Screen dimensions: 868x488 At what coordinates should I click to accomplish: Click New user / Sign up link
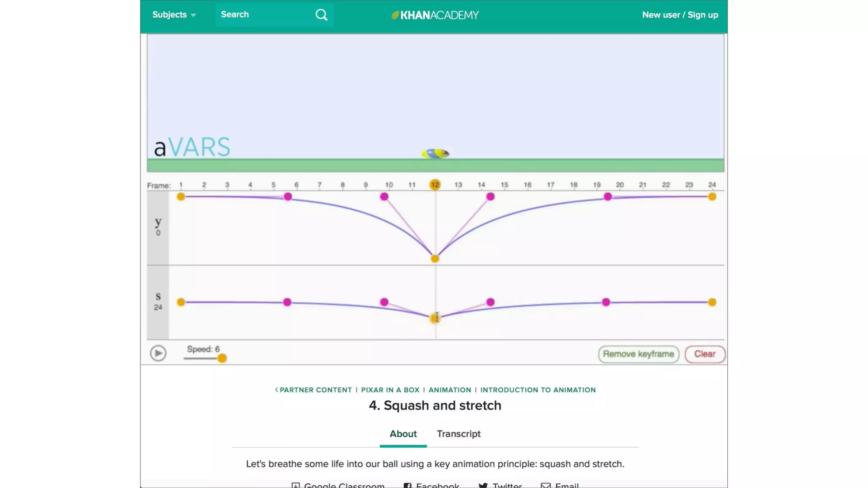point(680,15)
